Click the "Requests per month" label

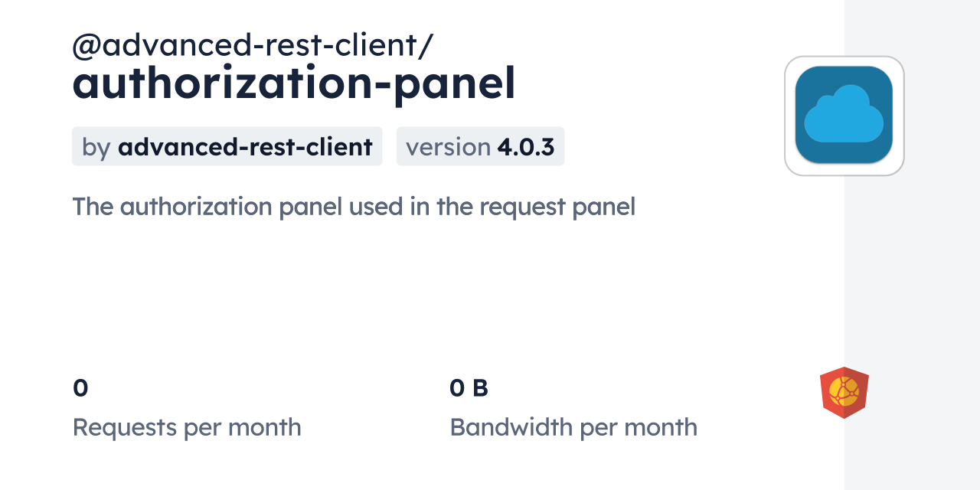pyautogui.click(x=187, y=427)
